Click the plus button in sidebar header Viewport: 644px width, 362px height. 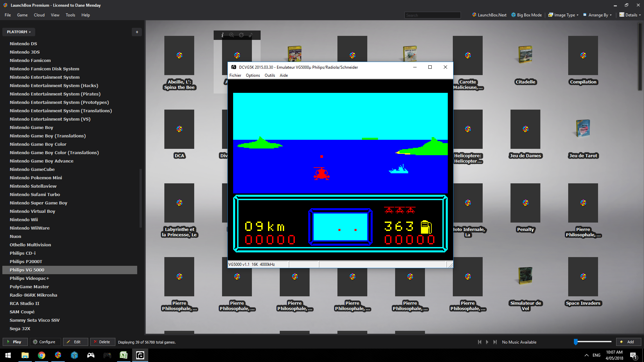click(137, 32)
